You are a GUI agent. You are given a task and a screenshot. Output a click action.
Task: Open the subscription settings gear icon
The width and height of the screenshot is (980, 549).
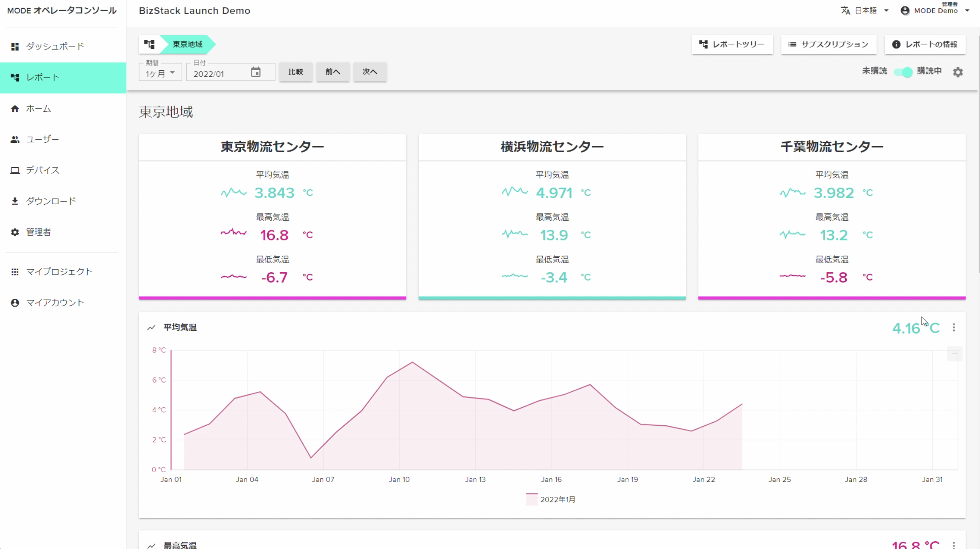[x=958, y=72]
